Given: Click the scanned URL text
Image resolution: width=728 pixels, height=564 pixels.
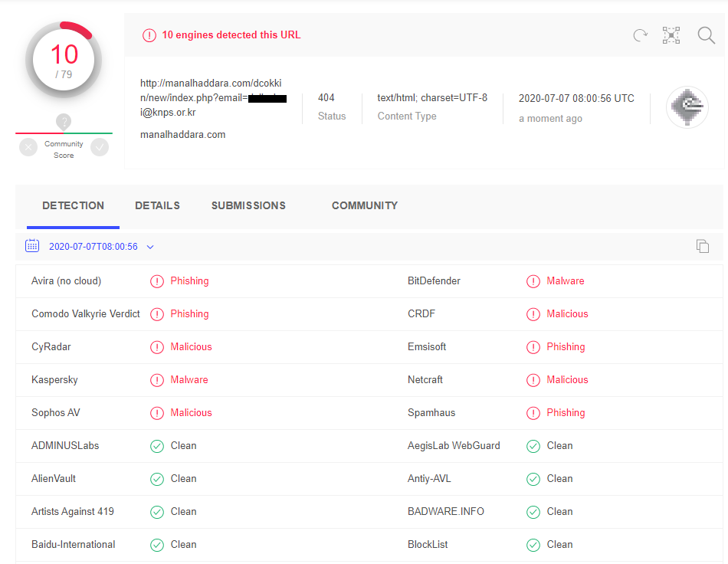Looking at the screenshot, I should (x=213, y=97).
